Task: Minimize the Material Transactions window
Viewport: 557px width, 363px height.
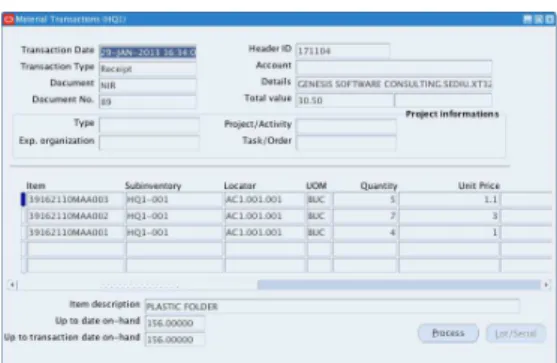Action: pyautogui.click(x=528, y=20)
